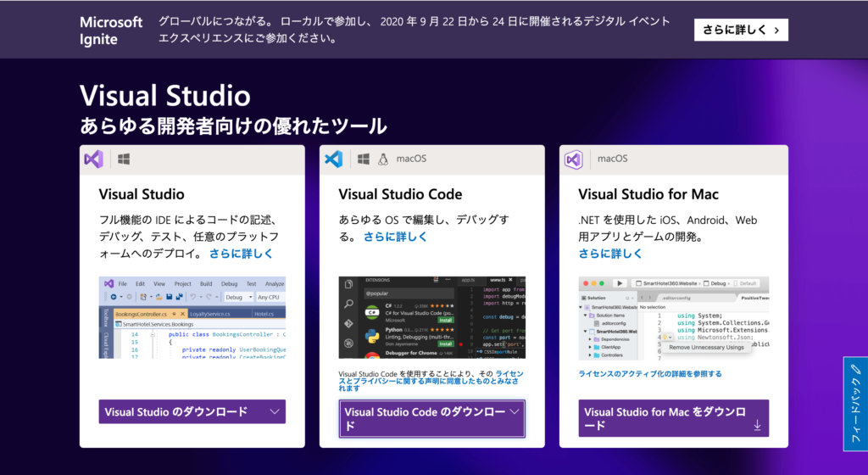
Task: Click the download arrow icon on Mac button
Action: click(757, 425)
